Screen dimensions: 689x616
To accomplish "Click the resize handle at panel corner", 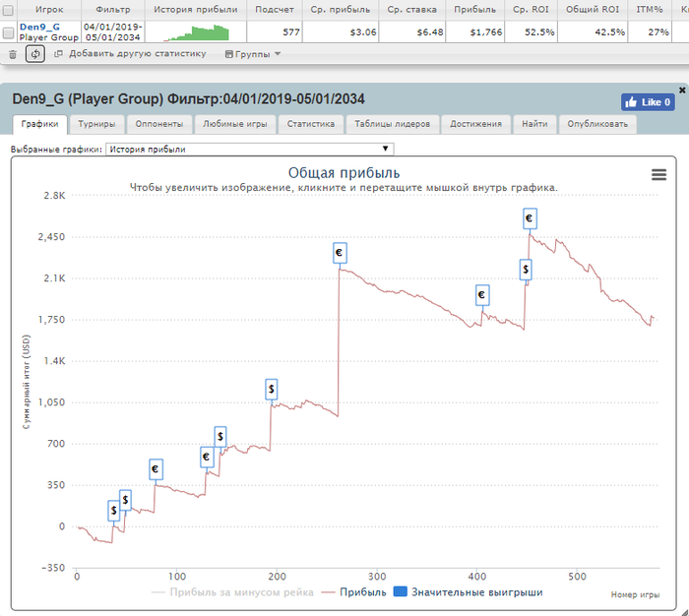I will [x=685, y=612].
